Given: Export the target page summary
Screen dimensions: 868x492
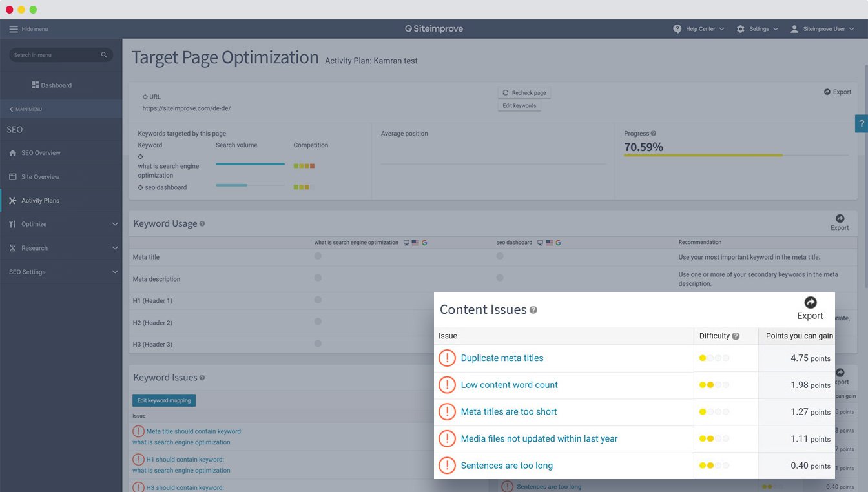Looking at the screenshot, I should pos(837,92).
